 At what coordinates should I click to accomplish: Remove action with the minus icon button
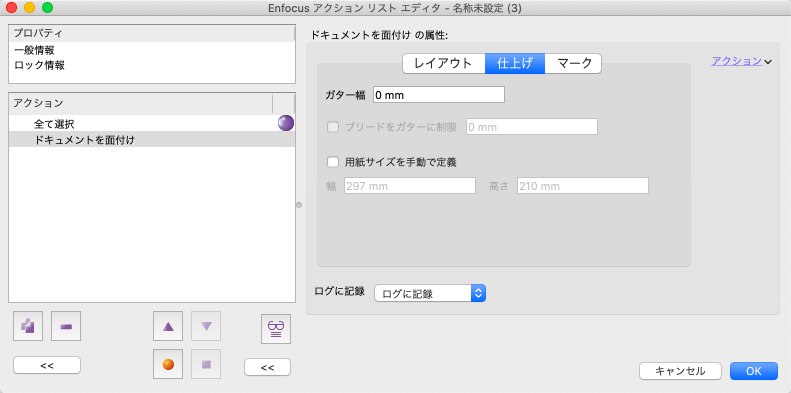pos(66,326)
